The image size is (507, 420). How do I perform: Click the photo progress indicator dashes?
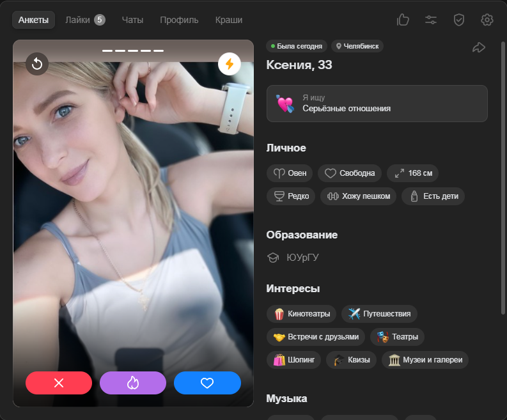[x=133, y=51]
